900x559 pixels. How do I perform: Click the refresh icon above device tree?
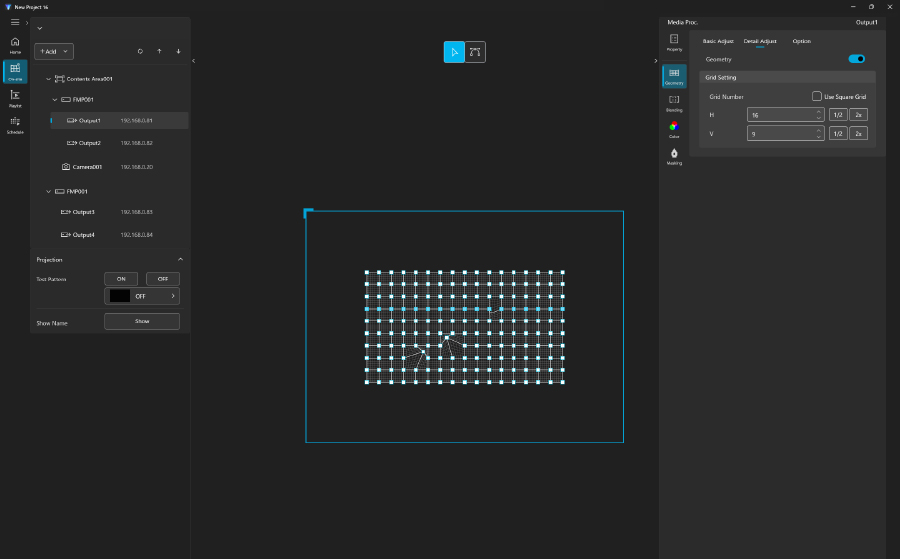(x=140, y=51)
